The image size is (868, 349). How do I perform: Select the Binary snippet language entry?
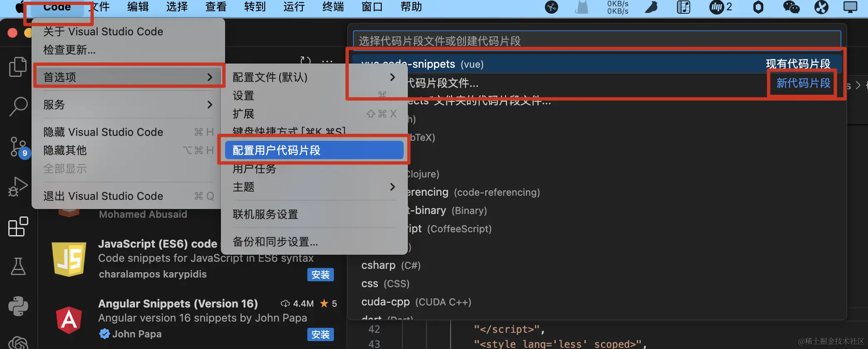[x=597, y=210]
